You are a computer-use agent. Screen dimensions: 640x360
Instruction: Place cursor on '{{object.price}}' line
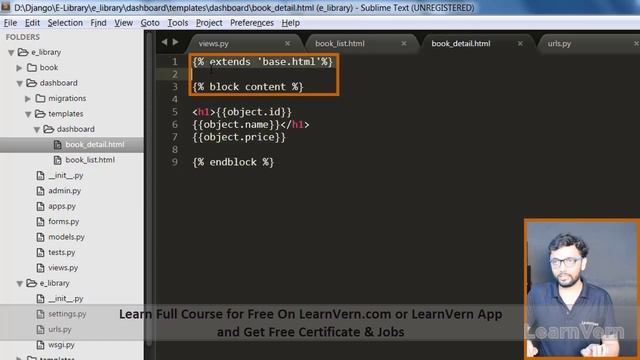click(239, 137)
